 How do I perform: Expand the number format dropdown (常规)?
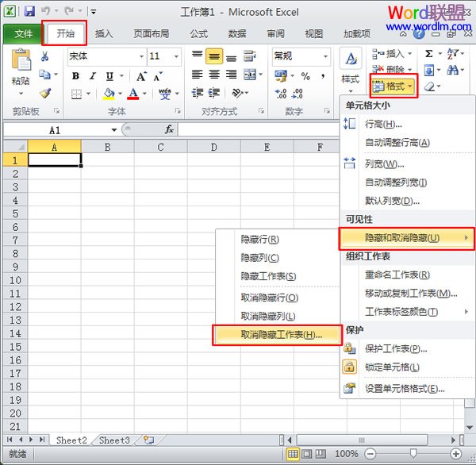[301, 56]
